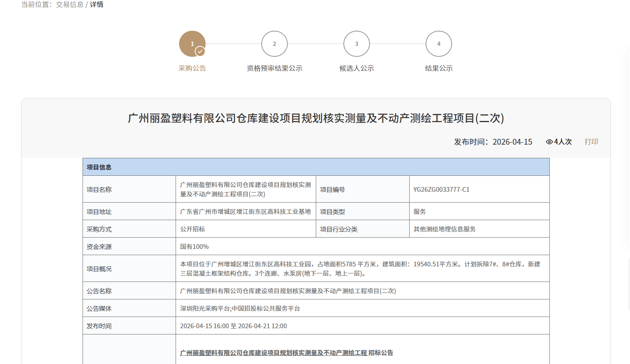Expand the 公告媒体 row

pyautogui.click(x=99, y=308)
